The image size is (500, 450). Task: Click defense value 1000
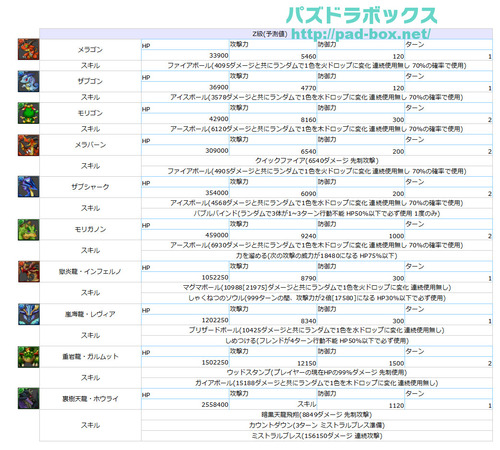coord(396,236)
